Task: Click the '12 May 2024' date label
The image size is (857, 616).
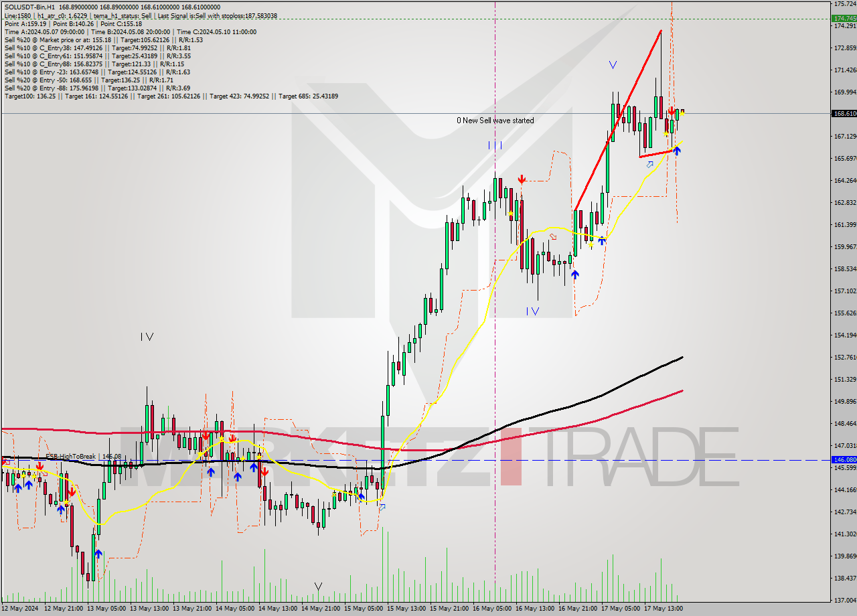Action: click(19, 609)
